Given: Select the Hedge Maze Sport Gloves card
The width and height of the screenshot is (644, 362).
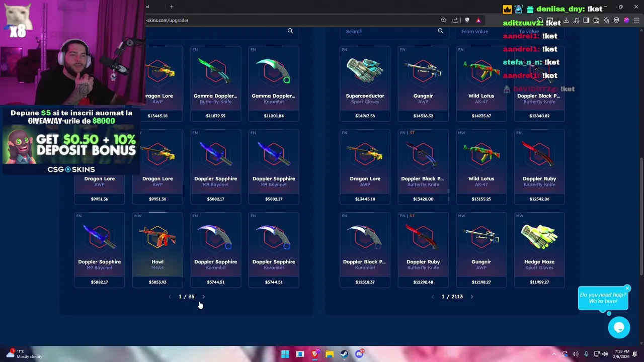Looking at the screenshot, I should (x=539, y=250).
